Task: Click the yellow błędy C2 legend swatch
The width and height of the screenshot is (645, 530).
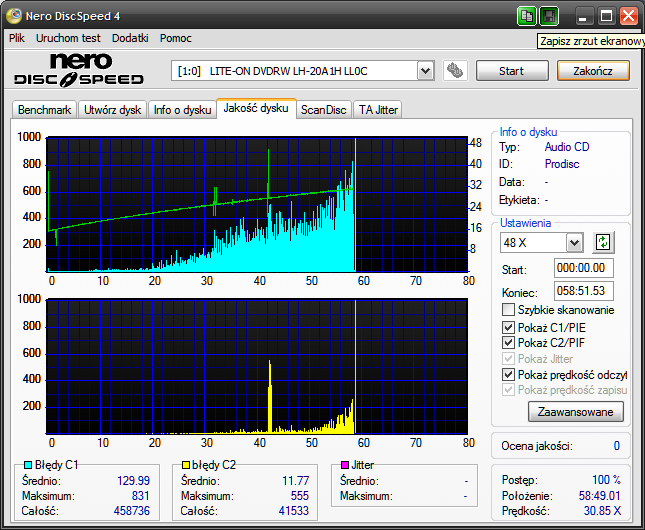Action: pyautogui.click(x=186, y=465)
